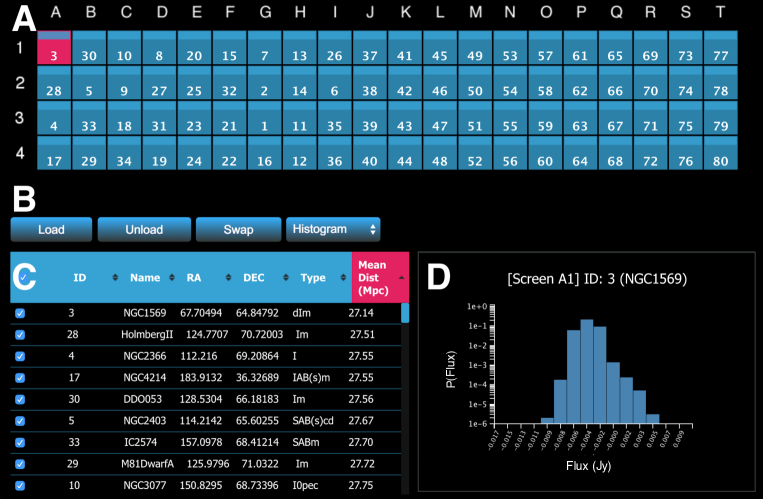This screenshot has height=499, width=763.
Task: Select screen tile numbered 78
Action: pyautogui.click(x=721, y=83)
